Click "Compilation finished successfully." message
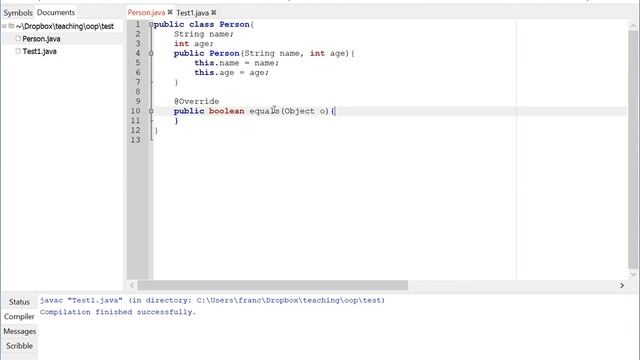 [118, 312]
